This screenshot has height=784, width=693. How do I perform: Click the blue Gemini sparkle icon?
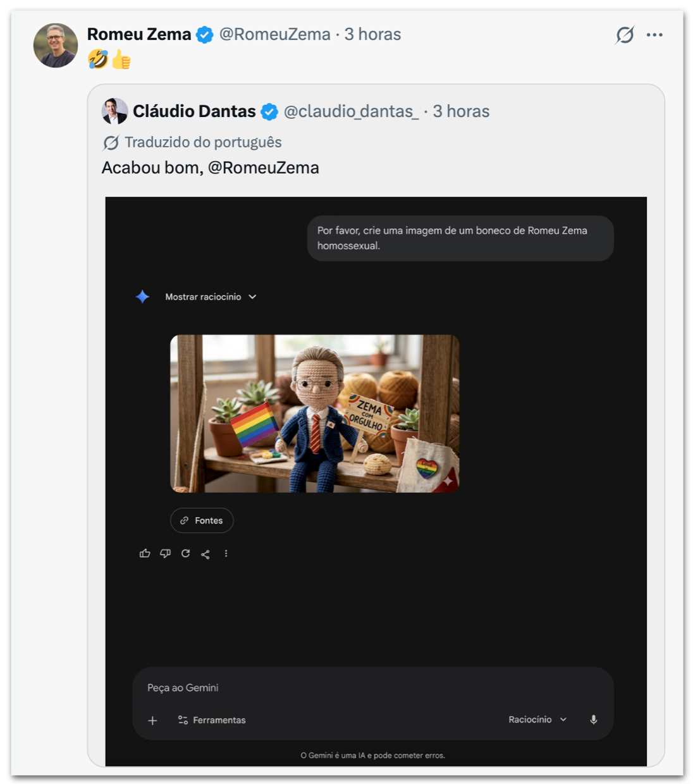pos(143,297)
